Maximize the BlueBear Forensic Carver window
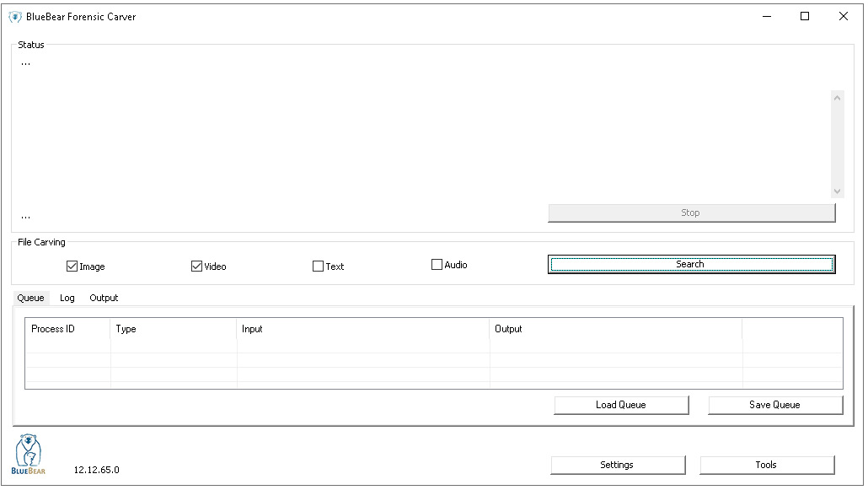The width and height of the screenshot is (868, 490). pyautogui.click(x=805, y=17)
